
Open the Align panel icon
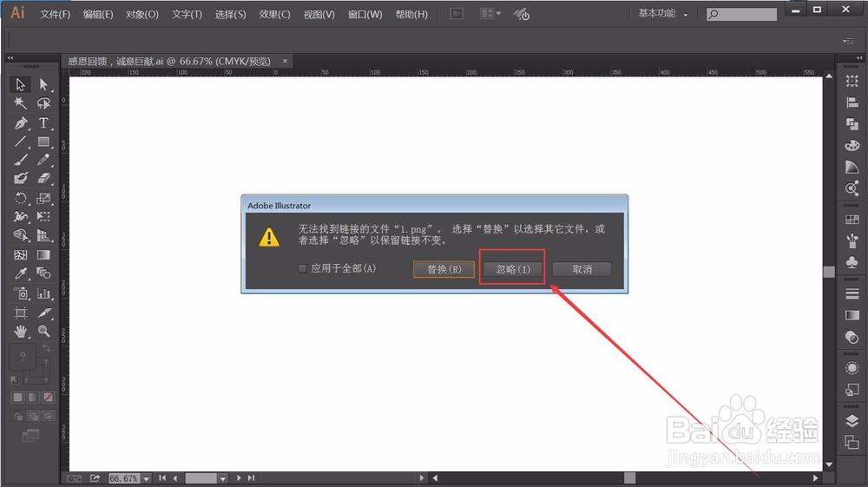(852, 102)
